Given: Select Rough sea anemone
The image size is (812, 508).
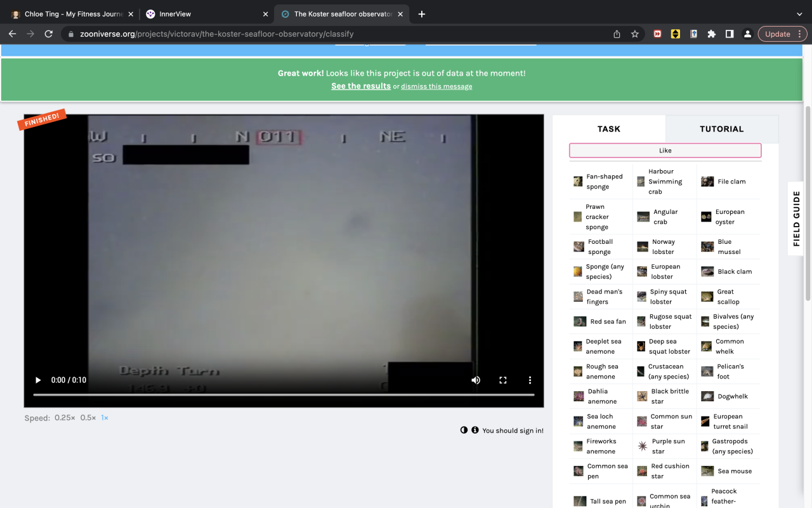Looking at the screenshot, I should 601,371.
